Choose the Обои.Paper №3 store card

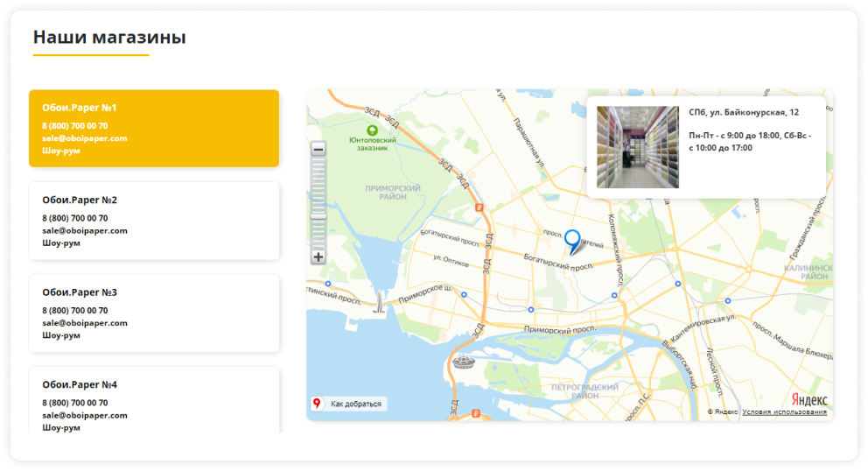(154, 313)
